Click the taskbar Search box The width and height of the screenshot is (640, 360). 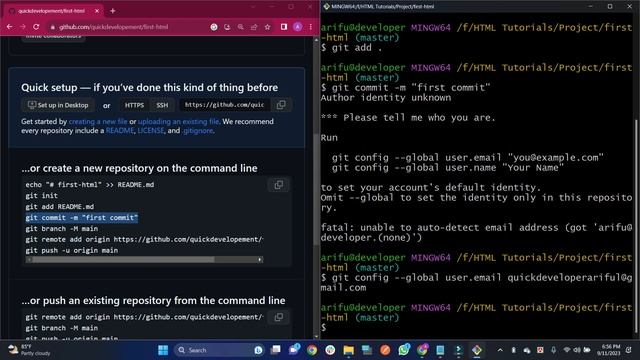click(x=219, y=350)
